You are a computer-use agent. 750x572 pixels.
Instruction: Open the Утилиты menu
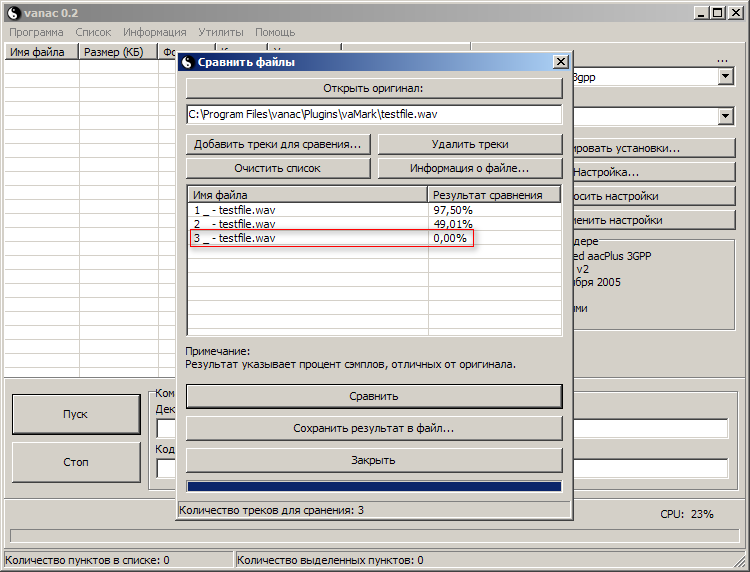[220, 32]
